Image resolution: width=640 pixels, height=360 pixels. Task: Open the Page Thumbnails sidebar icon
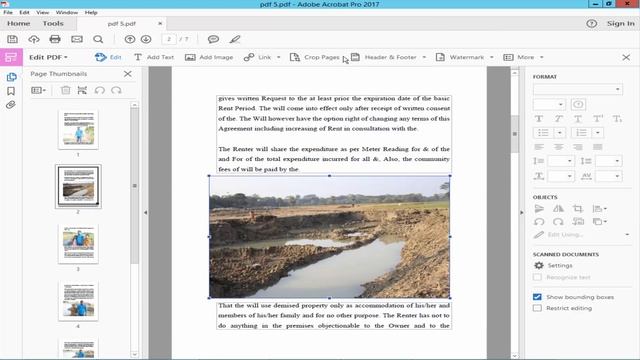11,77
